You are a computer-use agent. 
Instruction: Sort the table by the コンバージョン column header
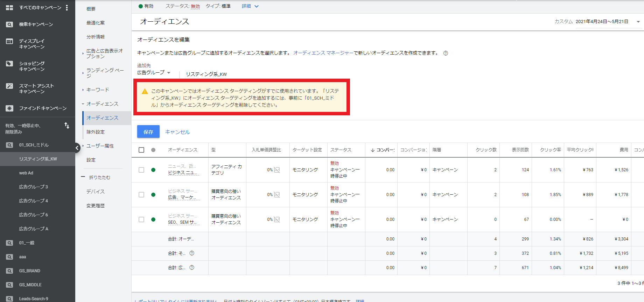point(383,150)
